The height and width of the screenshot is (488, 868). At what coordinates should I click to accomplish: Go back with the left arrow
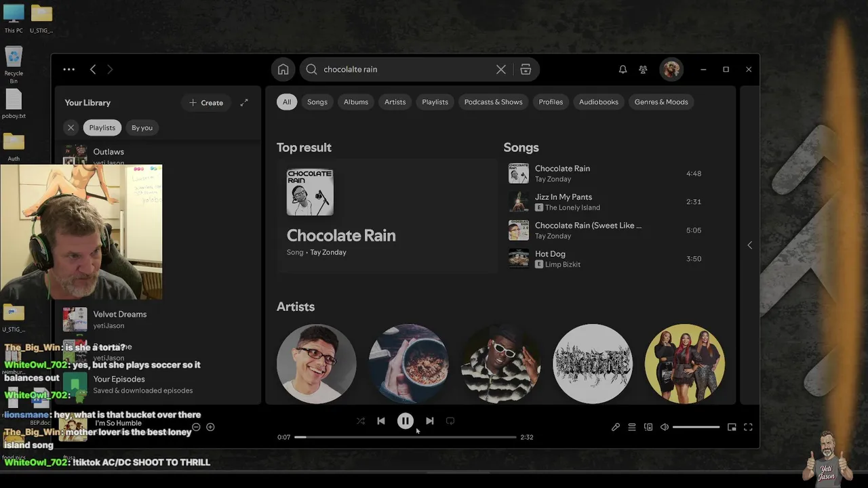(x=93, y=69)
